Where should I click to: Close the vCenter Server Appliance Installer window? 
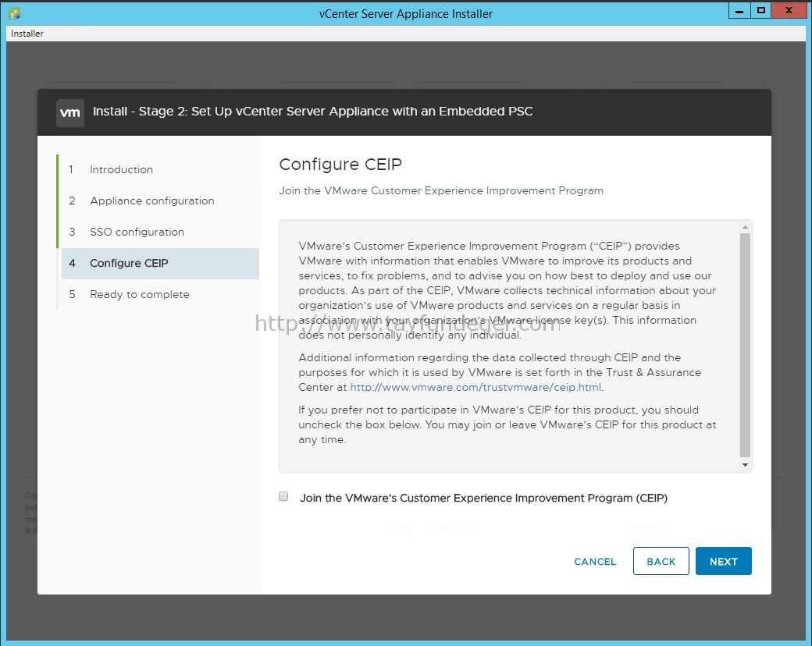click(x=788, y=10)
